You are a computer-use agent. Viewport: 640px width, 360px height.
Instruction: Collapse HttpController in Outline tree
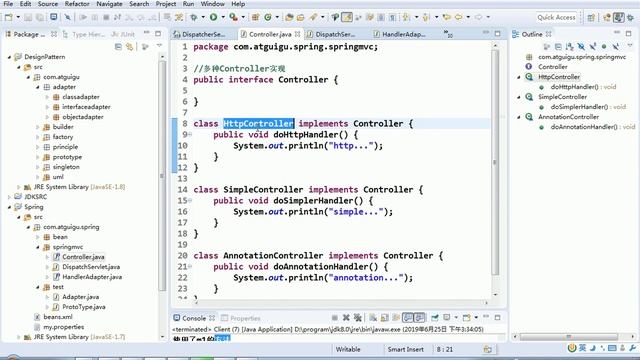tap(519, 77)
